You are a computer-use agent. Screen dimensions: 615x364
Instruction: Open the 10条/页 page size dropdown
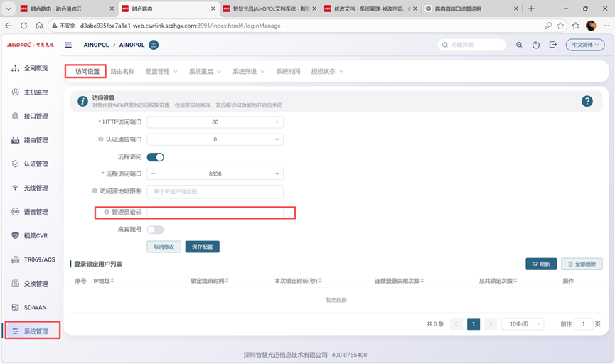(x=523, y=324)
